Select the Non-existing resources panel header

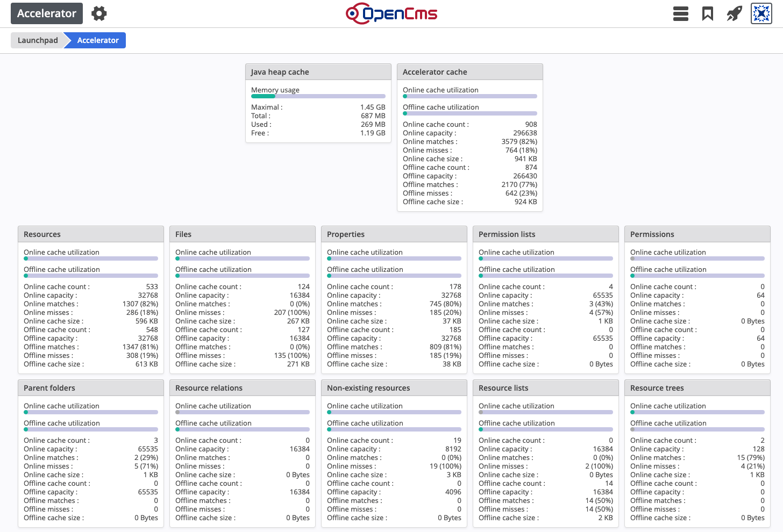[394, 388]
